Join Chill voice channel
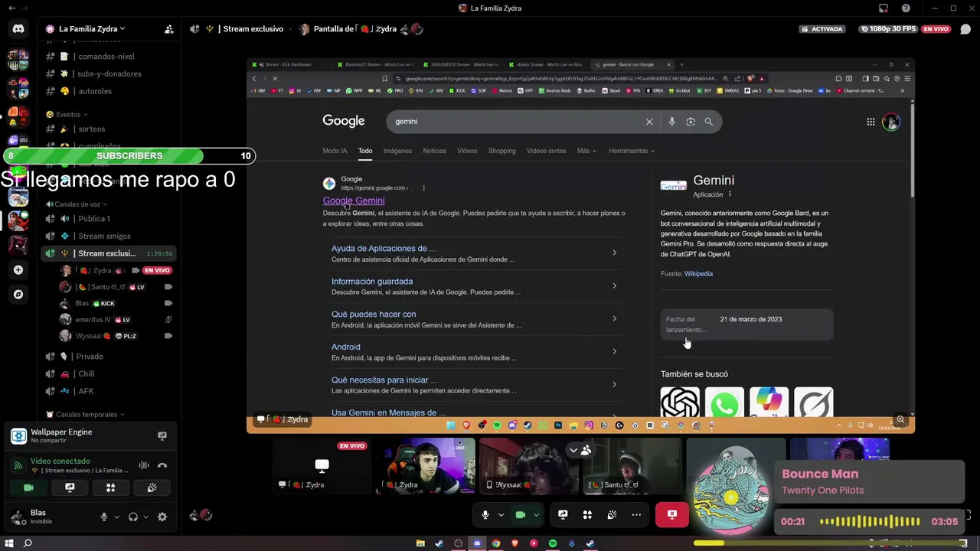The height and width of the screenshot is (551, 980). click(87, 374)
